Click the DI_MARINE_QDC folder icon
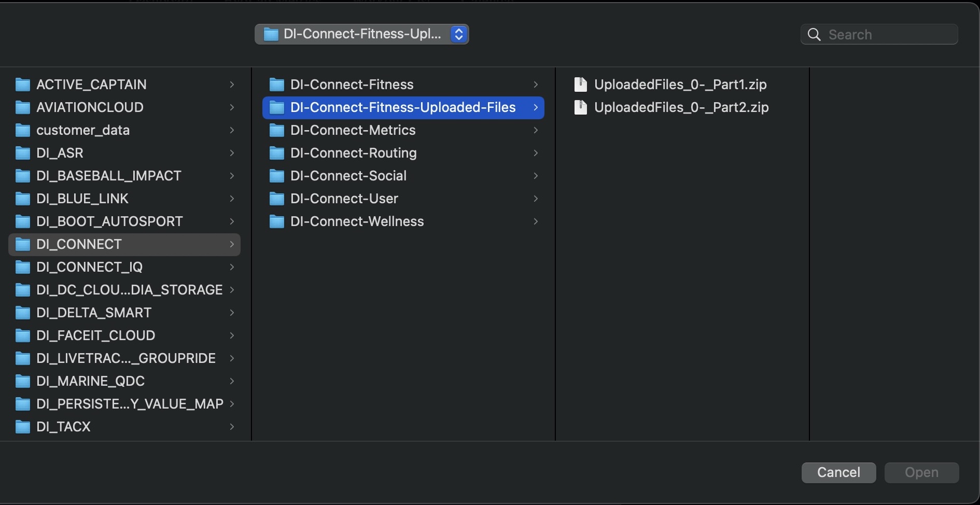Screen dimensions: 980x505 click(x=23, y=381)
